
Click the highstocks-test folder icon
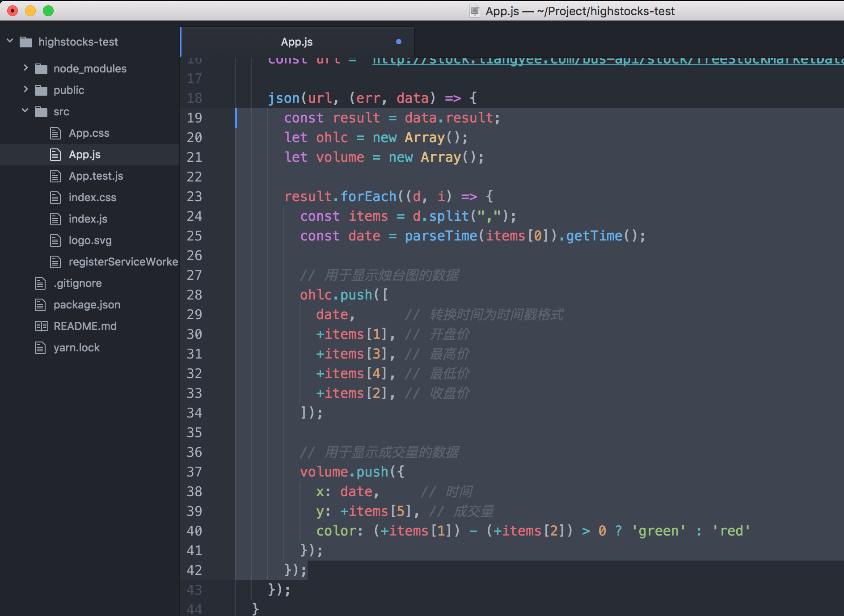coord(26,42)
